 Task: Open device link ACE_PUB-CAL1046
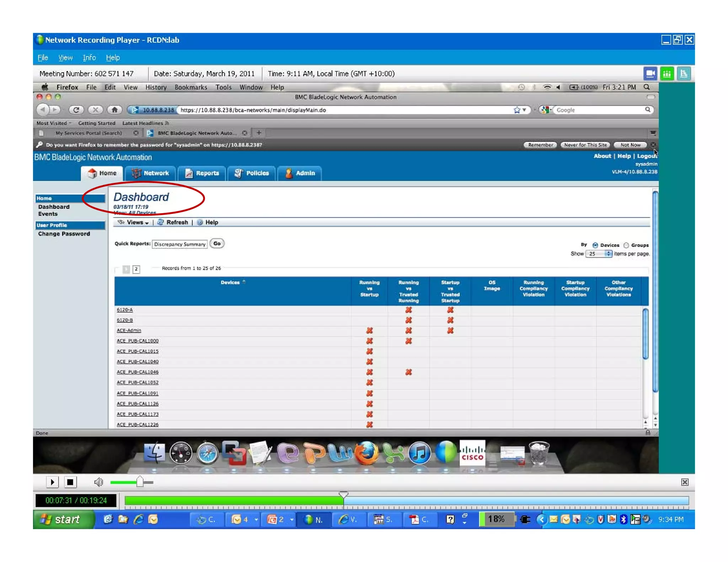(x=138, y=372)
